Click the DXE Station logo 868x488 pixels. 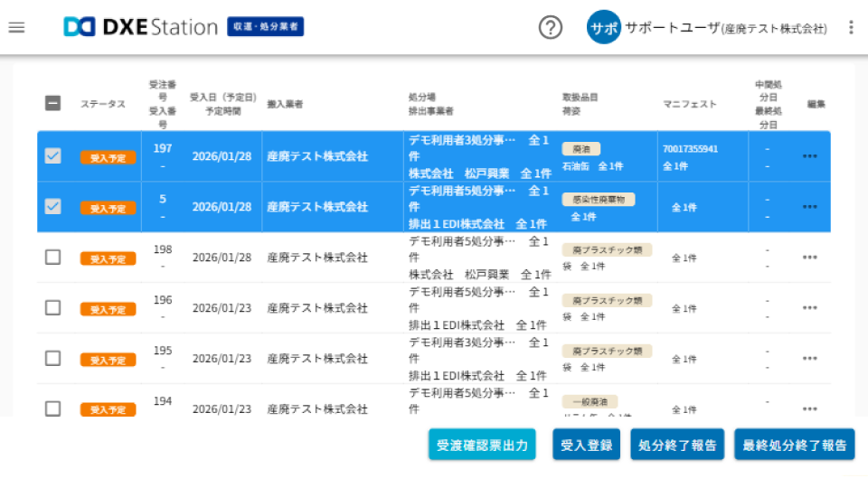140,27
